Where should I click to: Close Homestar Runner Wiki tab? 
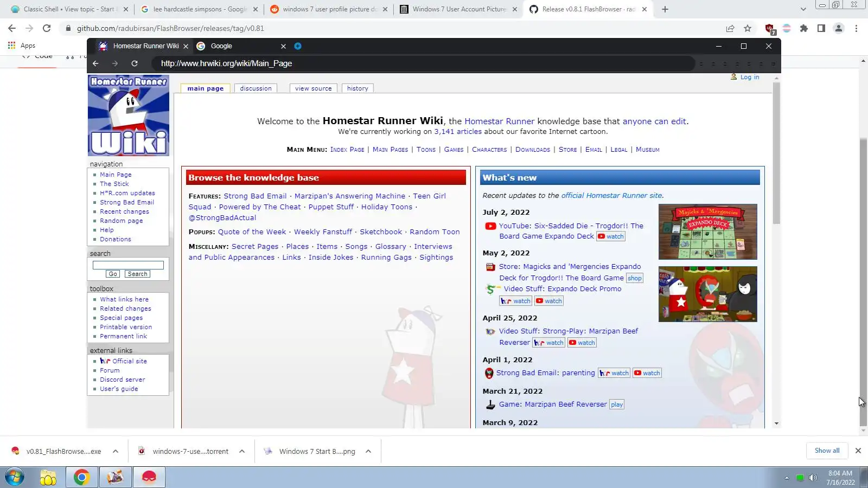(x=186, y=46)
